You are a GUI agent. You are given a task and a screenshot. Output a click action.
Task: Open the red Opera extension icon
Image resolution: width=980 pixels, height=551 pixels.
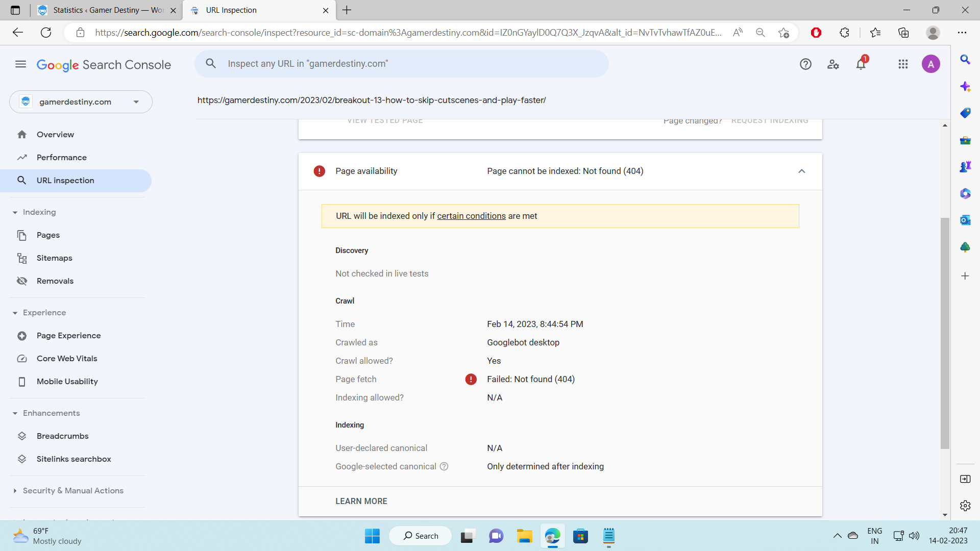[x=816, y=33]
